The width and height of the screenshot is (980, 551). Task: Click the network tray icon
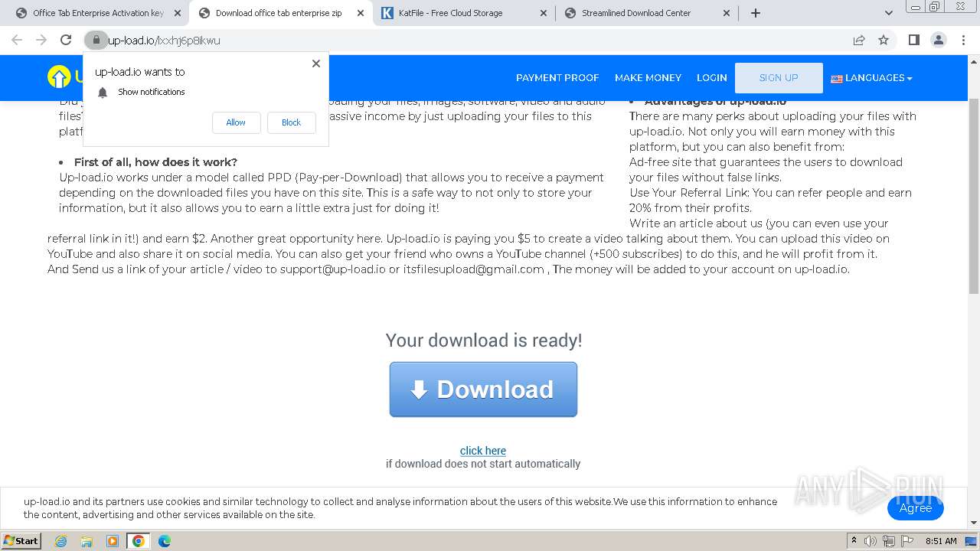pos(889,541)
